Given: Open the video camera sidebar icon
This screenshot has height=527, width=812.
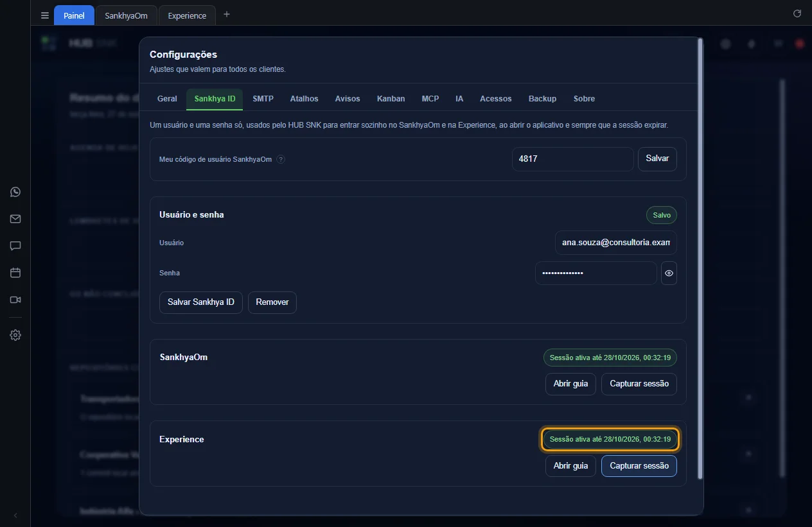Looking at the screenshot, I should coord(15,300).
